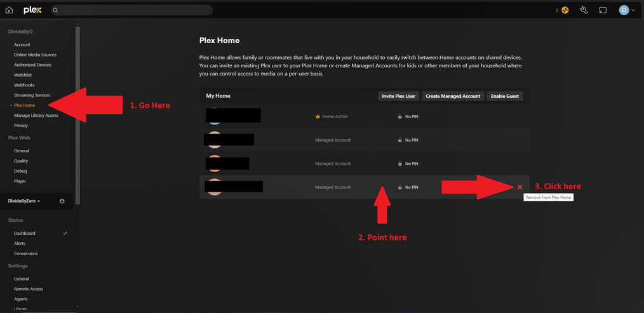Click the Home Admin label
The image size is (644, 313).
coord(335,117)
